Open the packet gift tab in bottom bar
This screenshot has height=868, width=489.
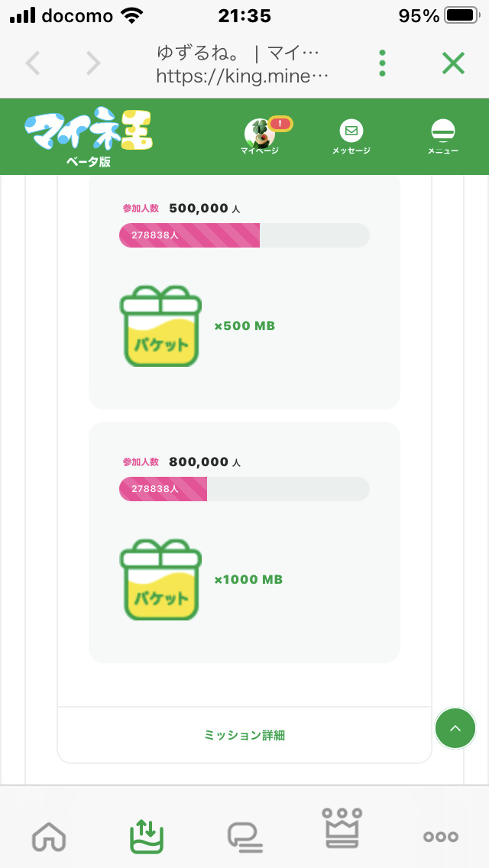coord(147,837)
